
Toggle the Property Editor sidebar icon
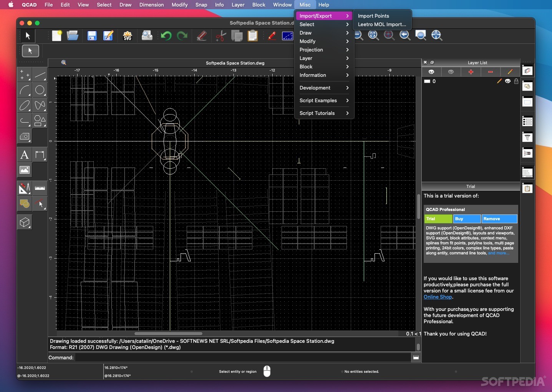point(527,121)
